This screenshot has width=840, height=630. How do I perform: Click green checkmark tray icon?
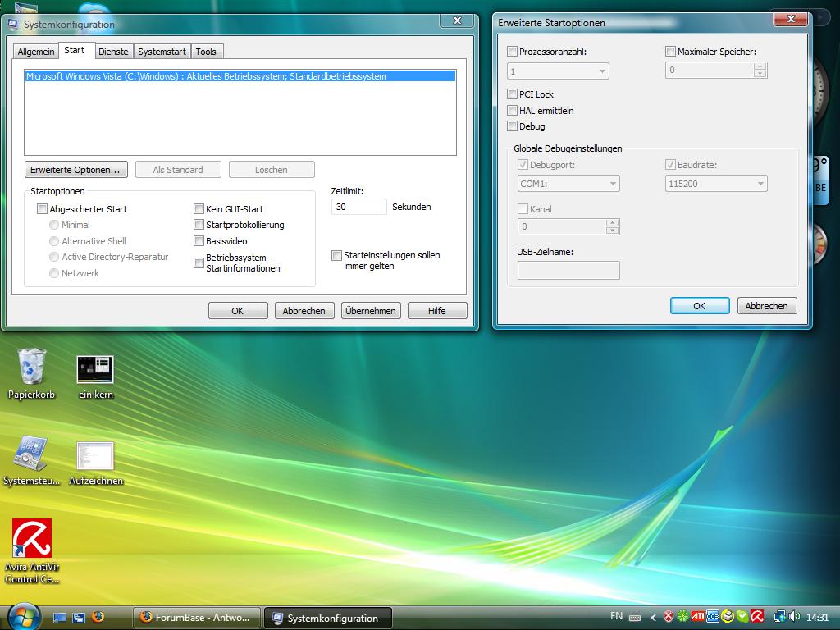pyautogui.click(x=742, y=617)
